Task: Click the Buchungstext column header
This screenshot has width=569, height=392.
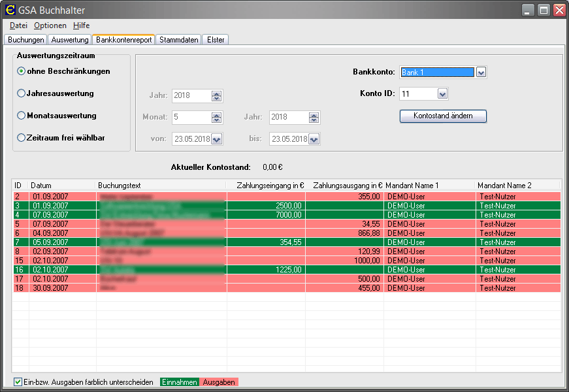Action: click(161, 186)
